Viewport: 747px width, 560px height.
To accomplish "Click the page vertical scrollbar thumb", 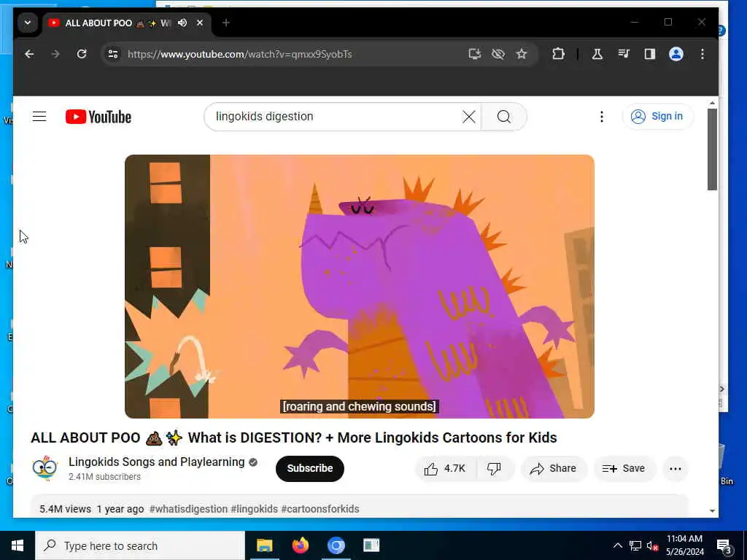I will pyautogui.click(x=712, y=149).
